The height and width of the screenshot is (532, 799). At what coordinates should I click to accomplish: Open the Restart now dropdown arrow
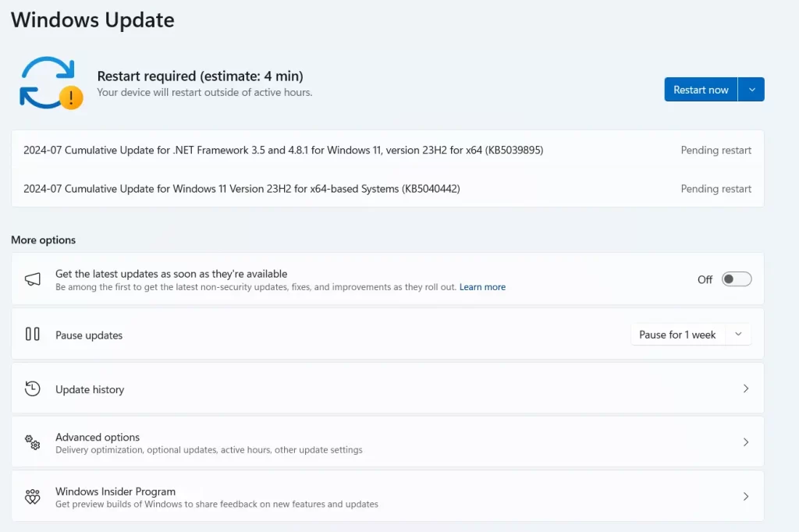[751, 90]
